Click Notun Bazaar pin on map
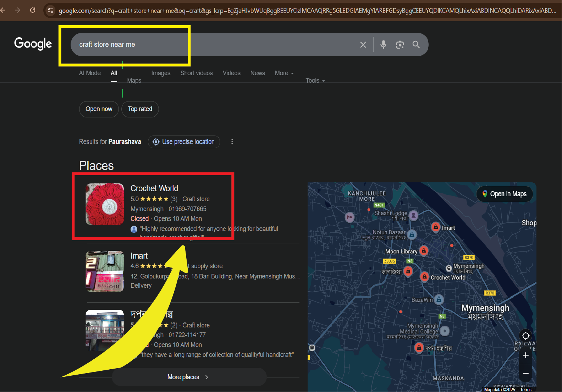562x392 pixels. point(412,234)
